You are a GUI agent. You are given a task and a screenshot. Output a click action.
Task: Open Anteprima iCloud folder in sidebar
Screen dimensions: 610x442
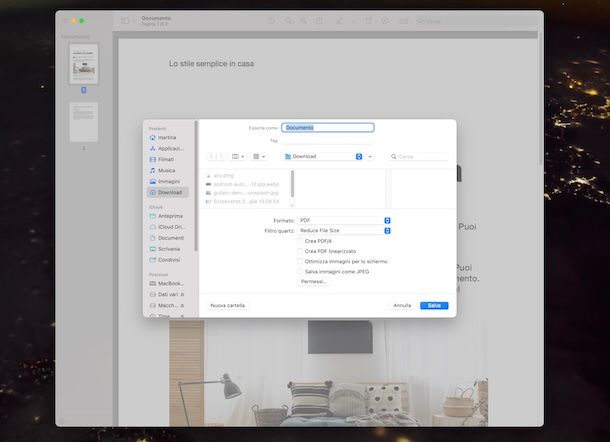167,216
